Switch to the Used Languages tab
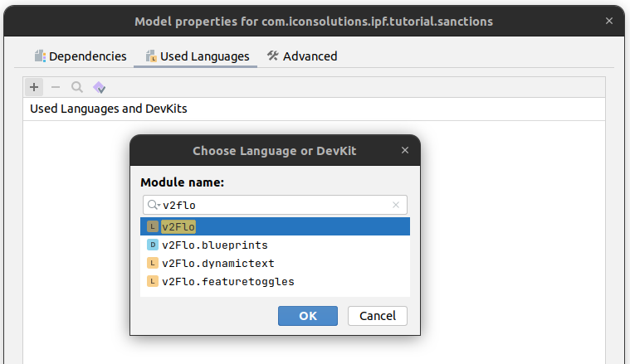The width and height of the screenshot is (630, 364). 197,56
